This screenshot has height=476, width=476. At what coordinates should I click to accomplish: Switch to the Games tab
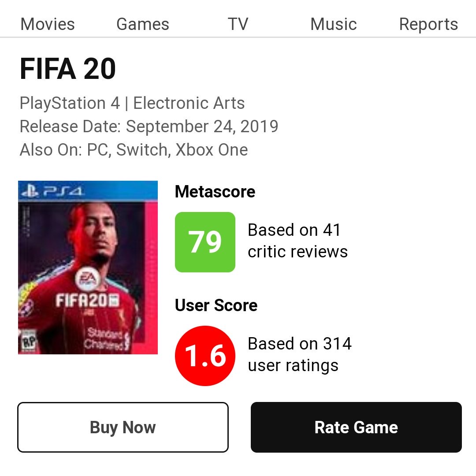point(143,24)
